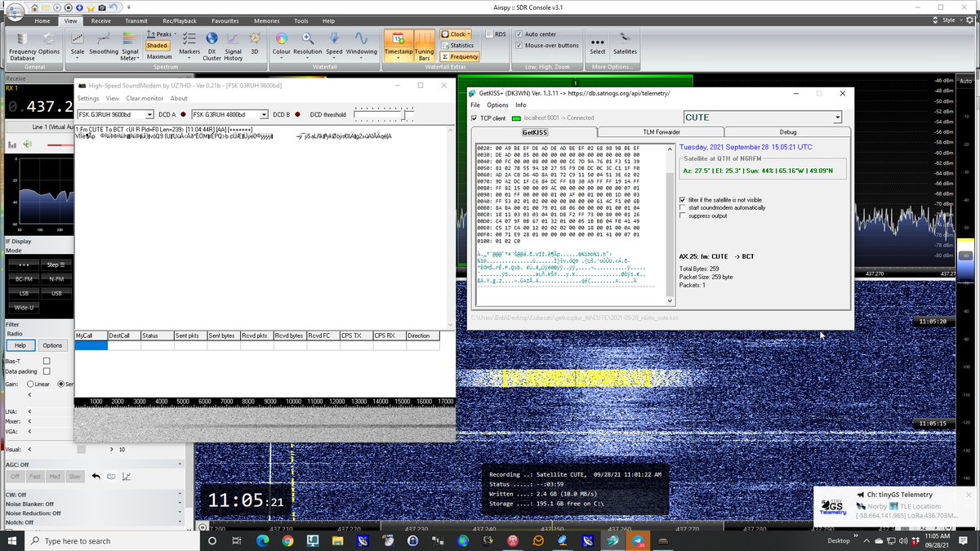Toggle the Auto center checkbox
The width and height of the screenshot is (980, 551).
[519, 34]
